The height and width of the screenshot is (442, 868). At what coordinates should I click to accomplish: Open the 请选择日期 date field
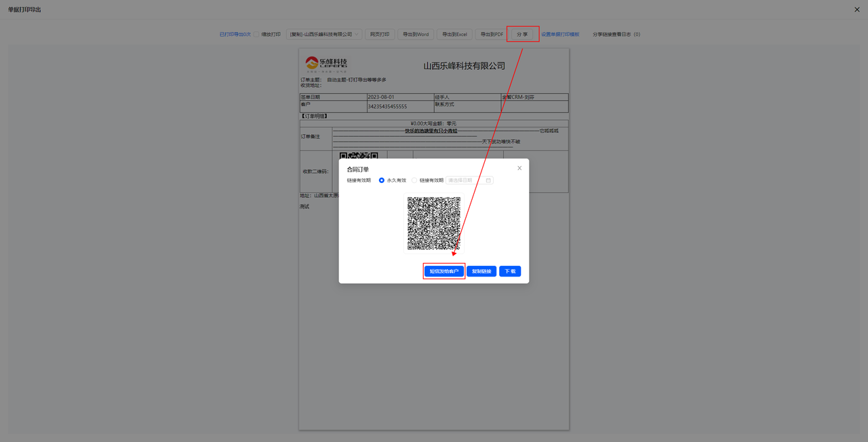469,180
